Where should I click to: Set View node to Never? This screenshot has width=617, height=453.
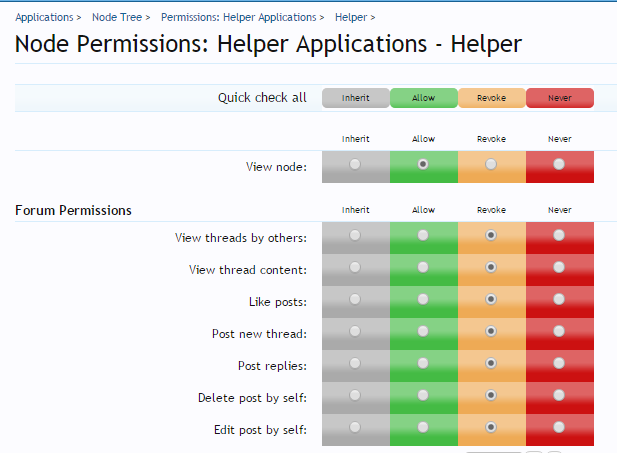point(559,165)
